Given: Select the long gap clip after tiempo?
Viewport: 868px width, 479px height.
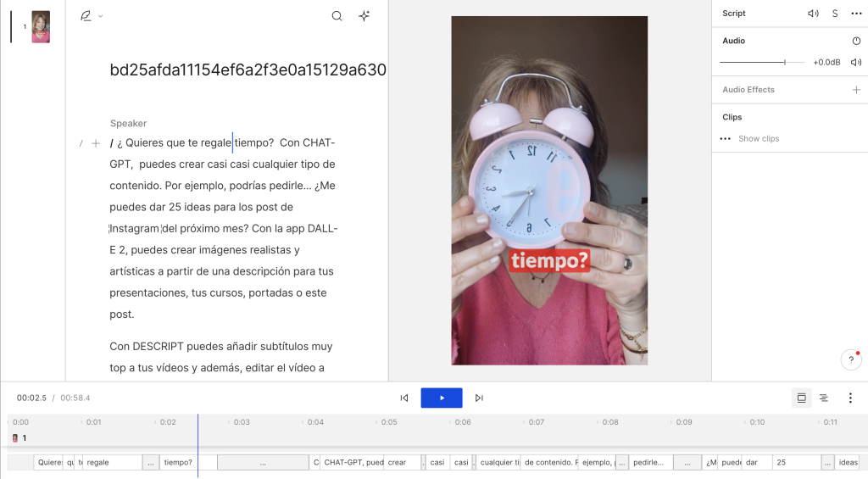Looking at the screenshot, I should point(263,462).
